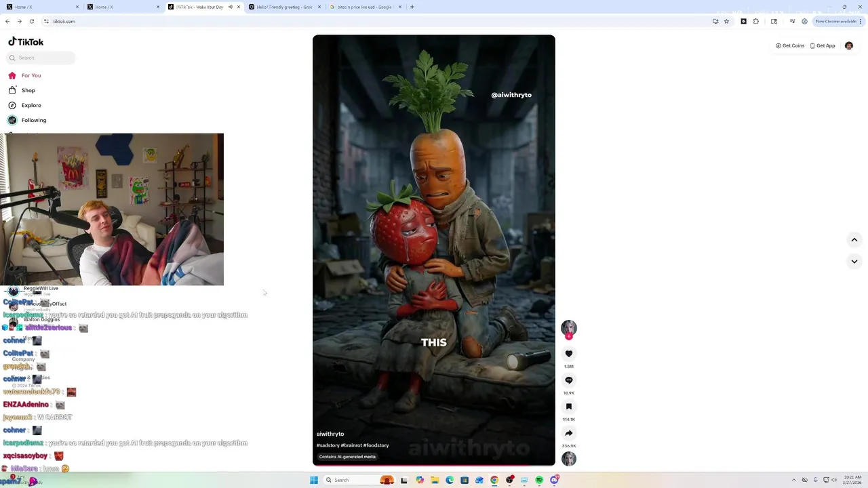
Task: Click Get Coins button
Action: 790,45
